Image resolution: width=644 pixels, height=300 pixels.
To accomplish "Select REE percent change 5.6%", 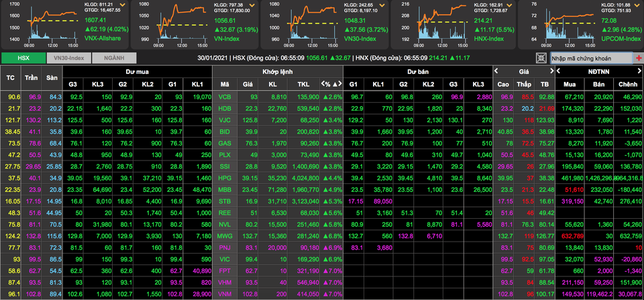I will 333,213.
